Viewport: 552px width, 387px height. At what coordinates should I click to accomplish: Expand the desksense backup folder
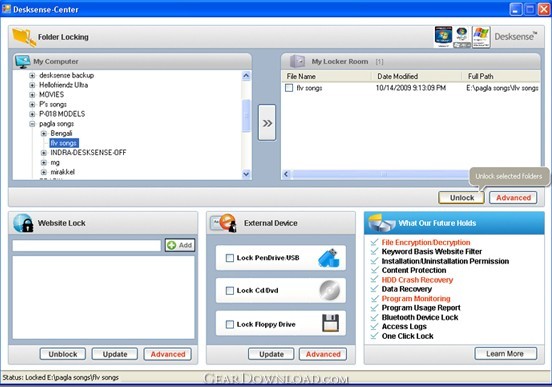(x=32, y=75)
